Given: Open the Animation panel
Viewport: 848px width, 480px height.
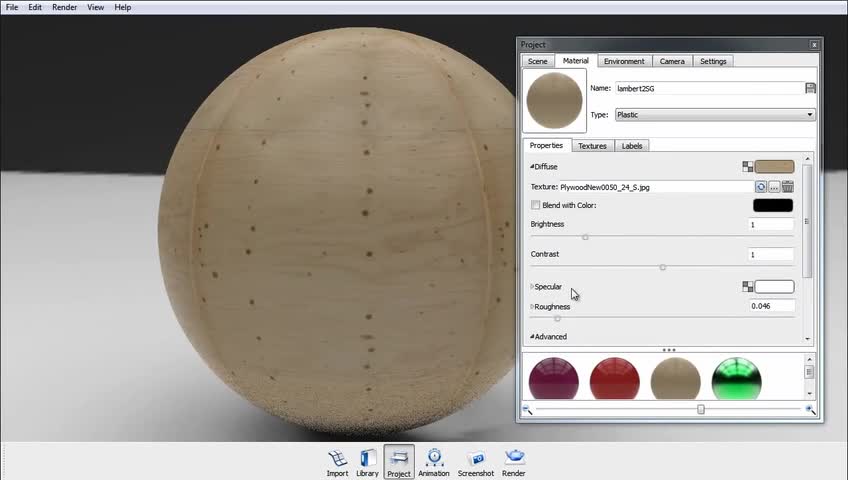Looking at the screenshot, I should [434, 463].
